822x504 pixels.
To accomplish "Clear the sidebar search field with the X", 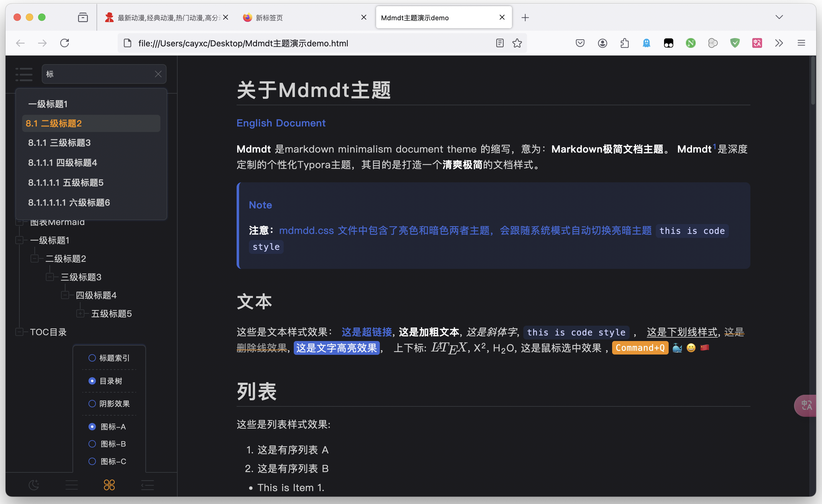I will [x=158, y=74].
